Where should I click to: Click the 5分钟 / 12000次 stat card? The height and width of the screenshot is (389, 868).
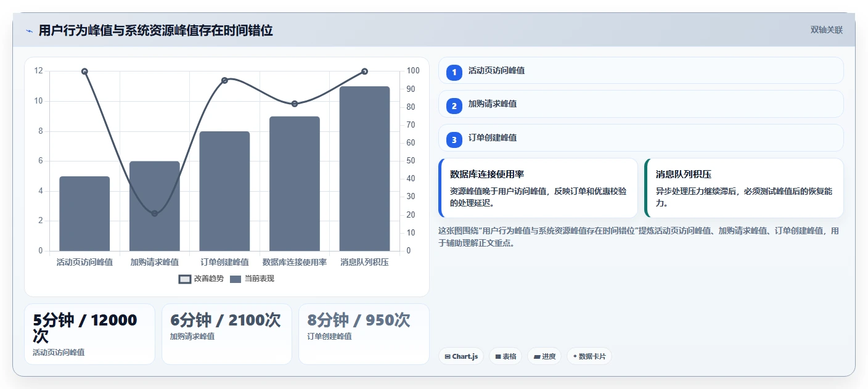point(89,334)
